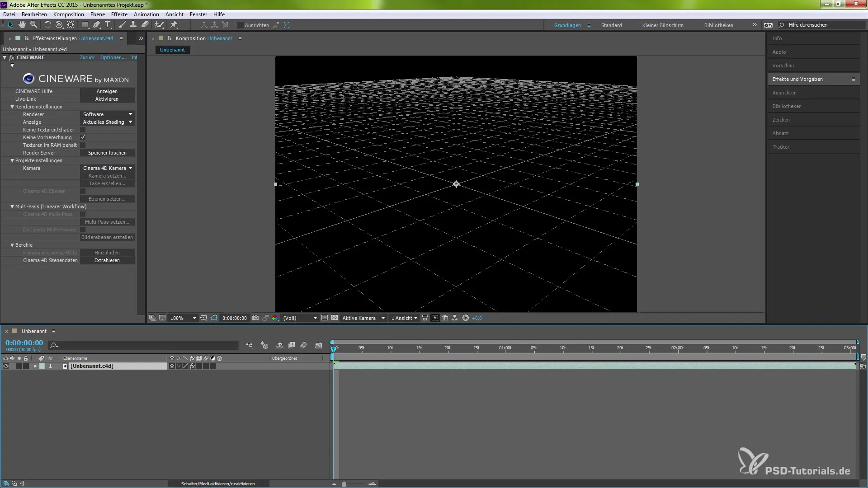Select the Zoom magnifier tool
The image size is (868, 488).
coord(33,25)
